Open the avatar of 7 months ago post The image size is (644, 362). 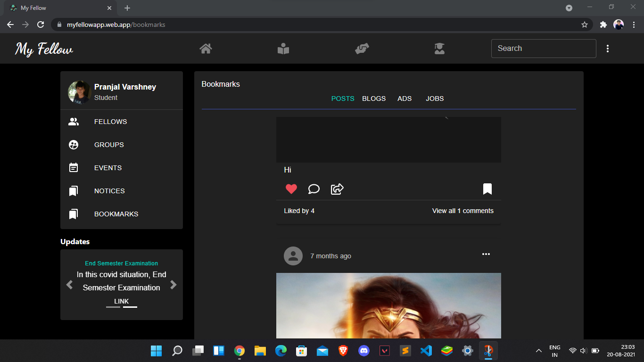pos(293,256)
